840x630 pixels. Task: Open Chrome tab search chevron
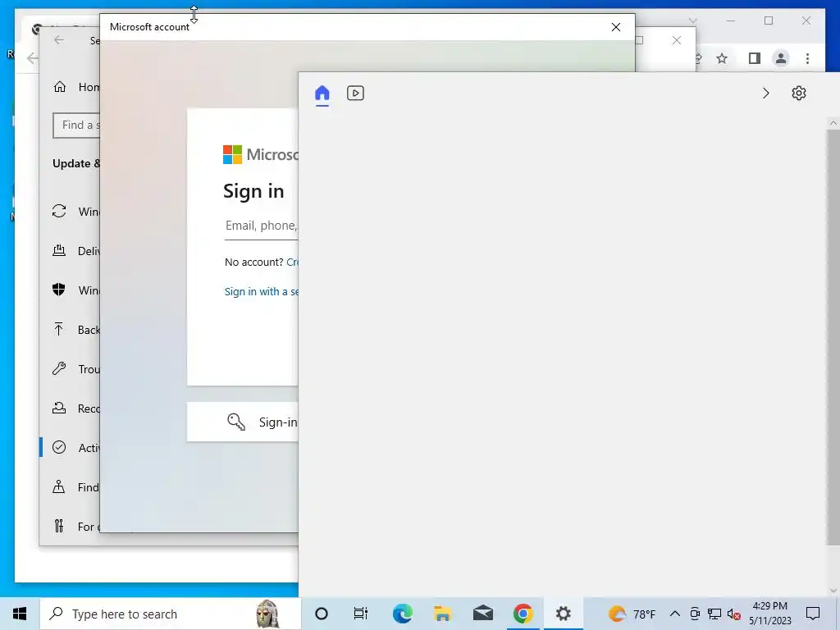click(x=692, y=21)
